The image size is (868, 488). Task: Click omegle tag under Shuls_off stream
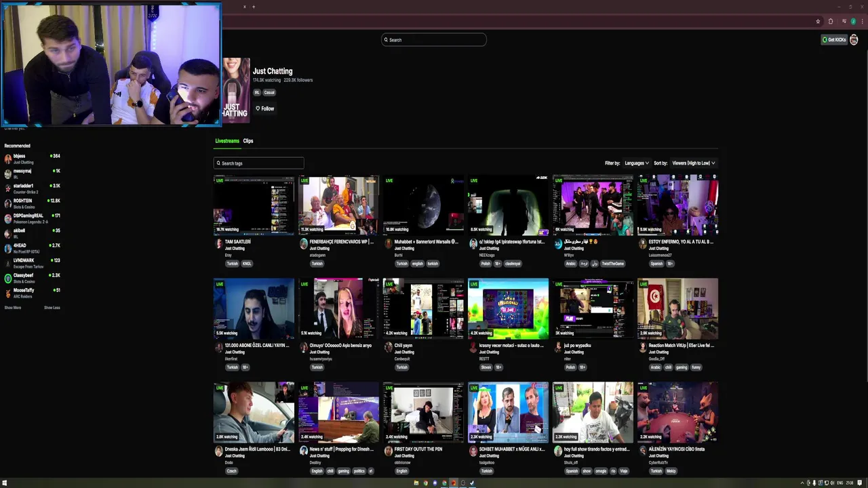(601, 471)
